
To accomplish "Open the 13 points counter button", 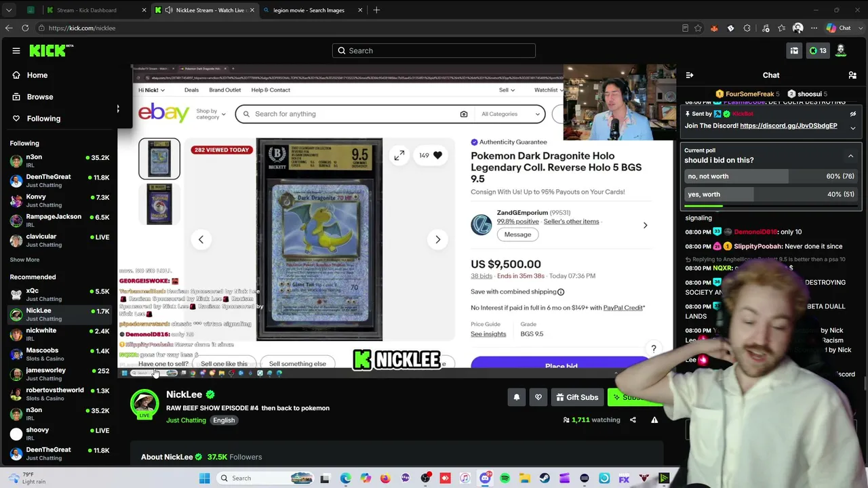I will pos(818,51).
